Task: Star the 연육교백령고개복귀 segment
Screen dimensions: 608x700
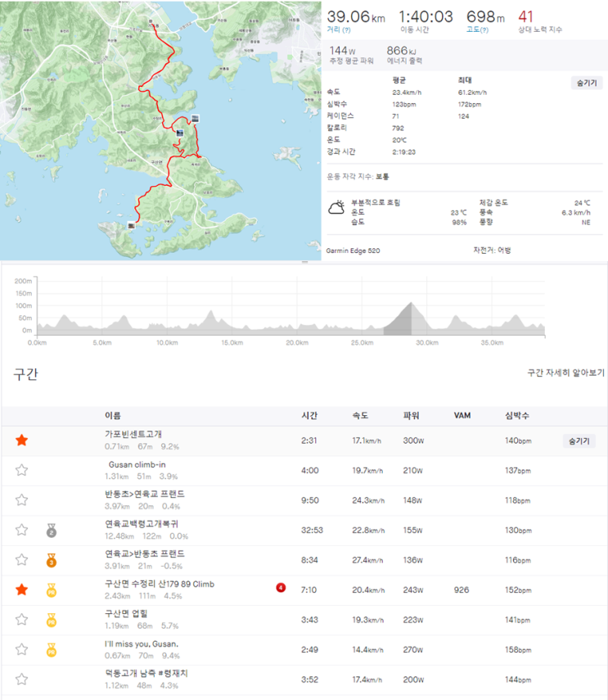Action: click(21, 530)
